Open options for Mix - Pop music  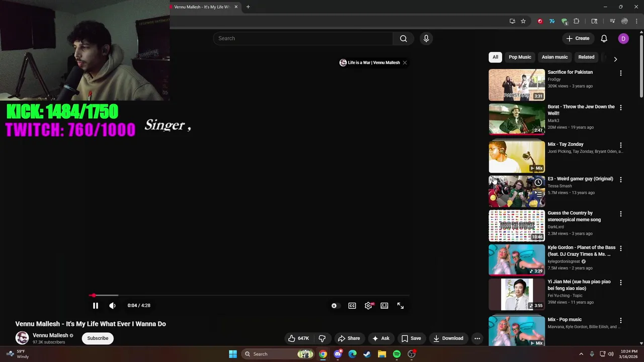(x=620, y=320)
